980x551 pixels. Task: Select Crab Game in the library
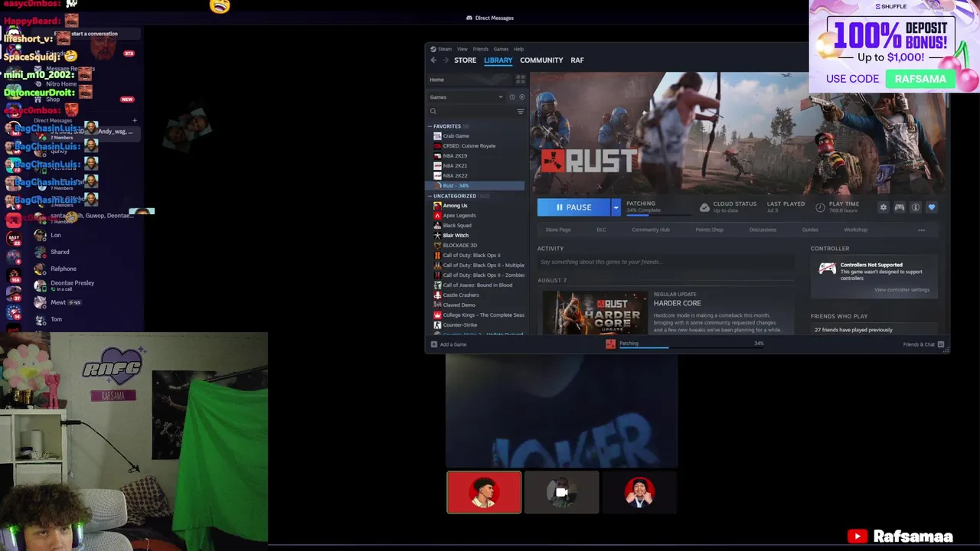coord(456,136)
